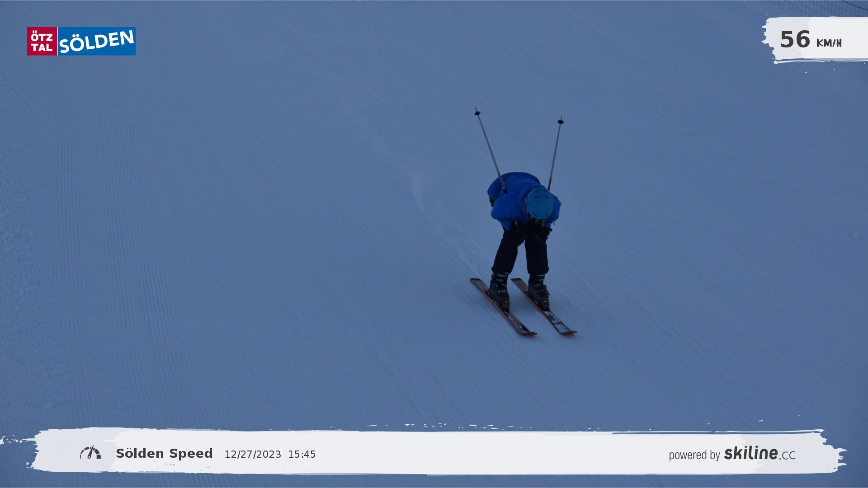This screenshot has width=868, height=488.
Task: Click the red Ötztal logo square
Action: click(42, 42)
